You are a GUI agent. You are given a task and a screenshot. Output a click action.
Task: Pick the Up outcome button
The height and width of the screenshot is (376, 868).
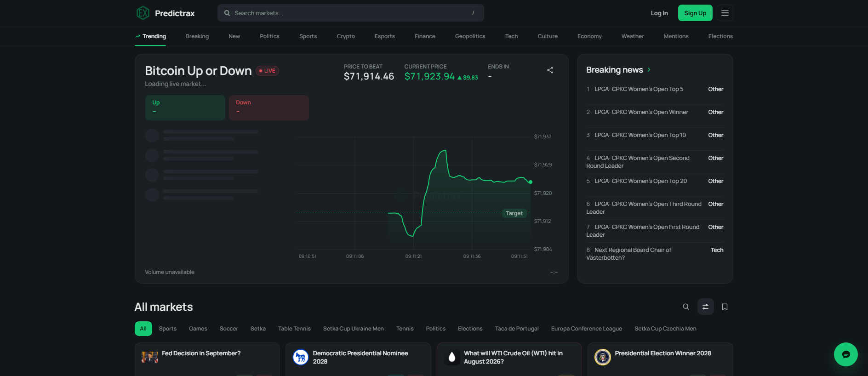[x=185, y=108]
